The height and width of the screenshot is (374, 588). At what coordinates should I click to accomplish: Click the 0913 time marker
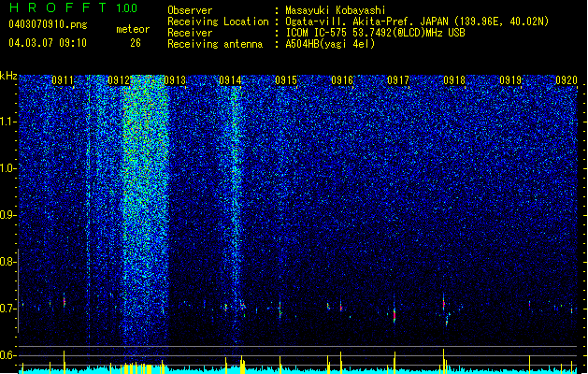[x=175, y=80]
